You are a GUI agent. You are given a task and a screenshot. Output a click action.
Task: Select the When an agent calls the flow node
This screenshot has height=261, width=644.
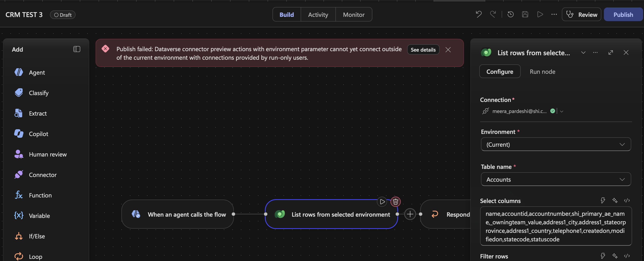tap(178, 214)
